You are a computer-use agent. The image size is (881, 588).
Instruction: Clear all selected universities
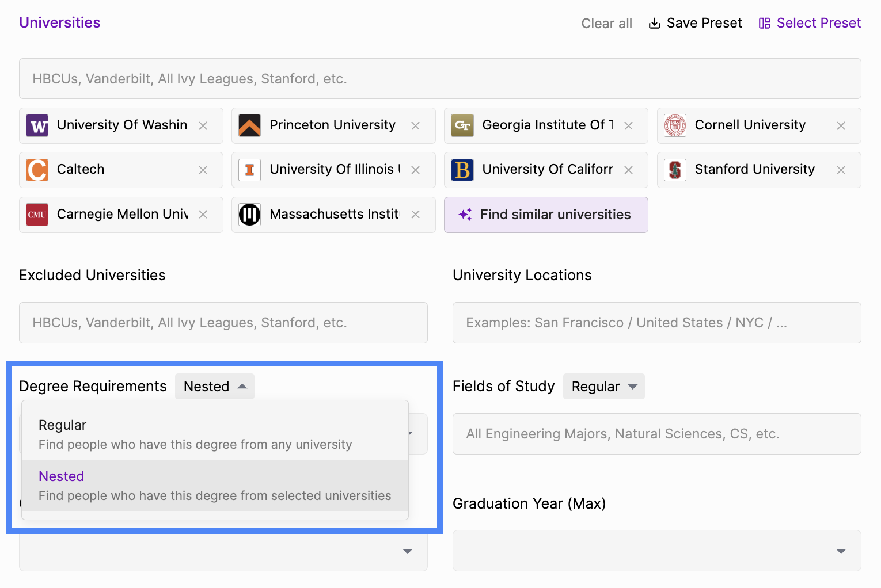(606, 24)
